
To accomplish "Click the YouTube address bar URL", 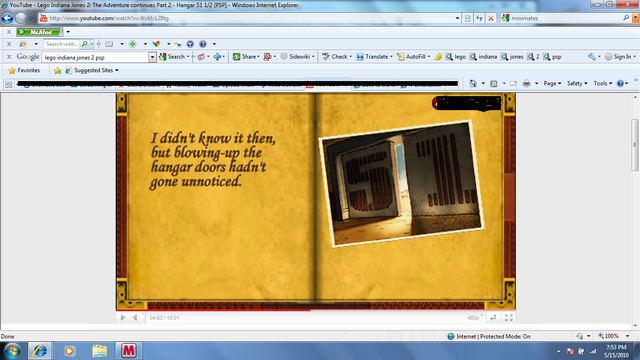I will tap(109, 18).
